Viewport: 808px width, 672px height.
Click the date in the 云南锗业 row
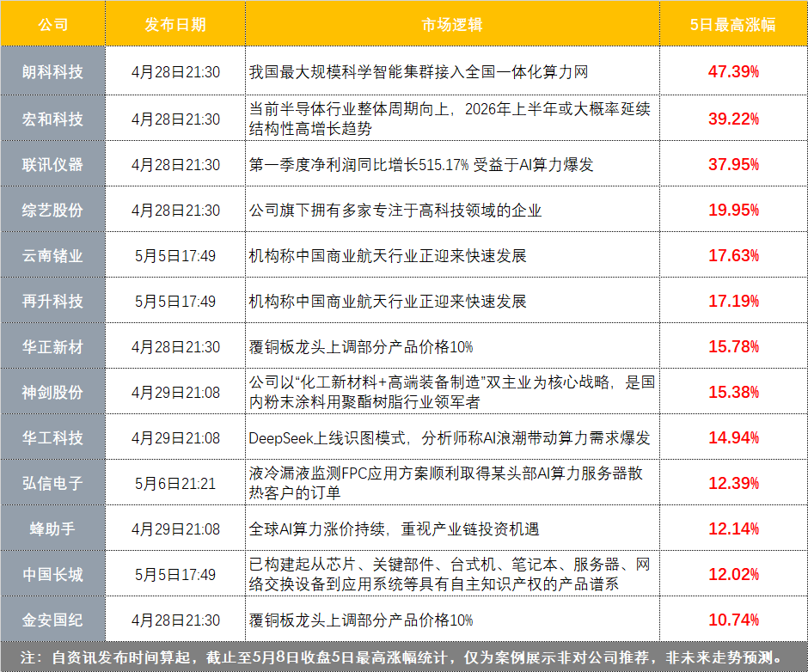(175, 255)
